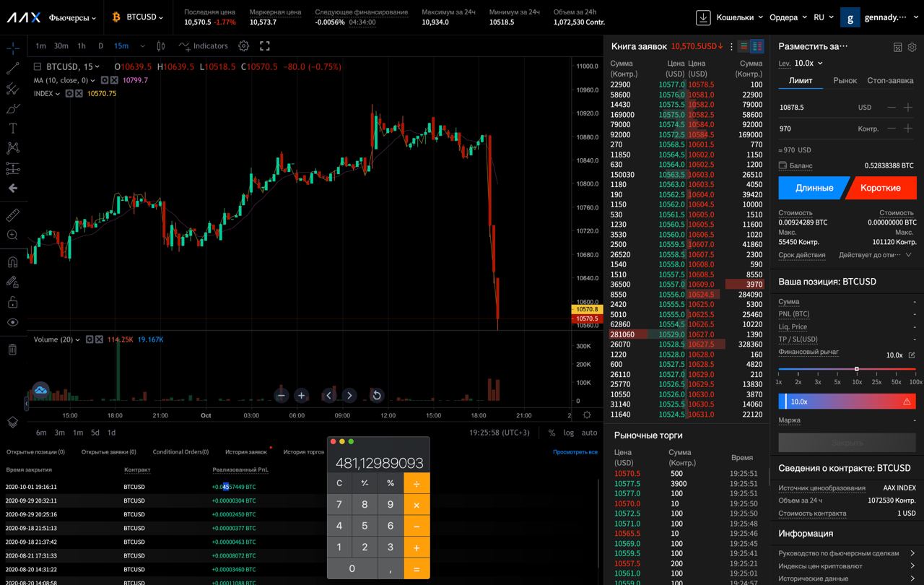Select the prediction and measurement tool
Image resolution: width=924 pixels, height=585 pixels.
[12, 168]
